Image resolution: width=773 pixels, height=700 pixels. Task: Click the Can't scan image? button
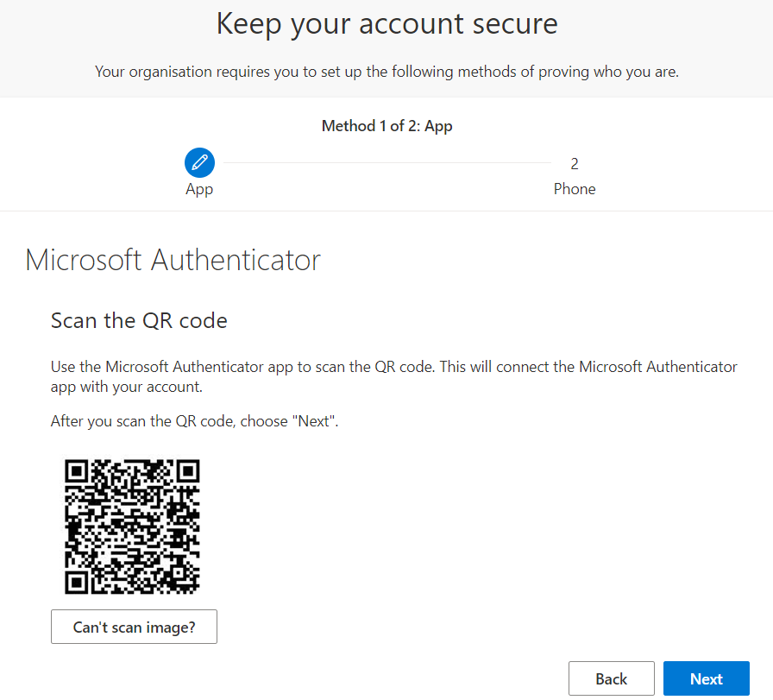tap(134, 627)
